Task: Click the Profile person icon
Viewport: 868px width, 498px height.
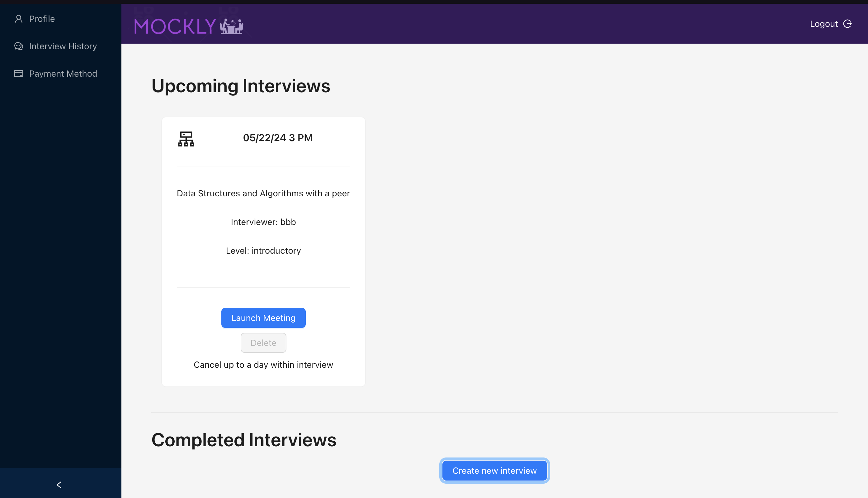Action: [18, 19]
